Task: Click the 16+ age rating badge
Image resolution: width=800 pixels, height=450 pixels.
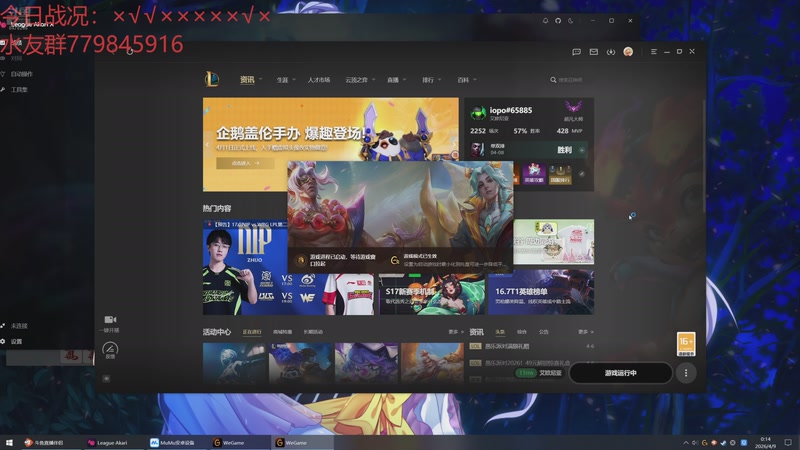Action: coord(686,343)
